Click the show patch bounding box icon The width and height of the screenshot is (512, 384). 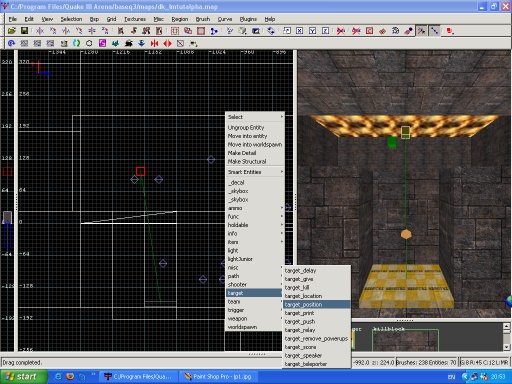click(369, 31)
